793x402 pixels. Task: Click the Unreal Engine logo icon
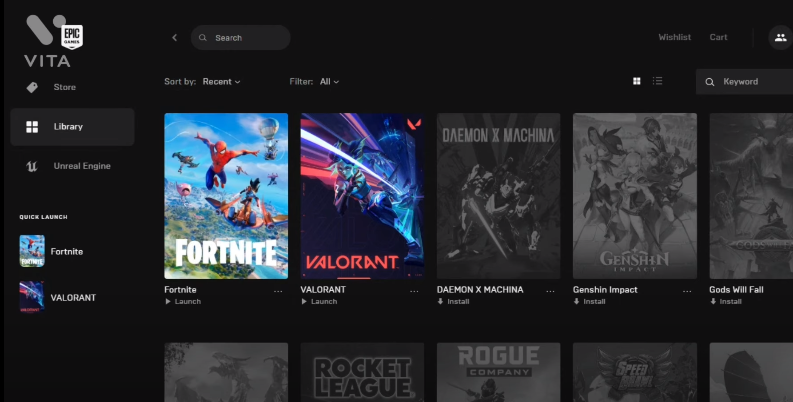pos(32,166)
